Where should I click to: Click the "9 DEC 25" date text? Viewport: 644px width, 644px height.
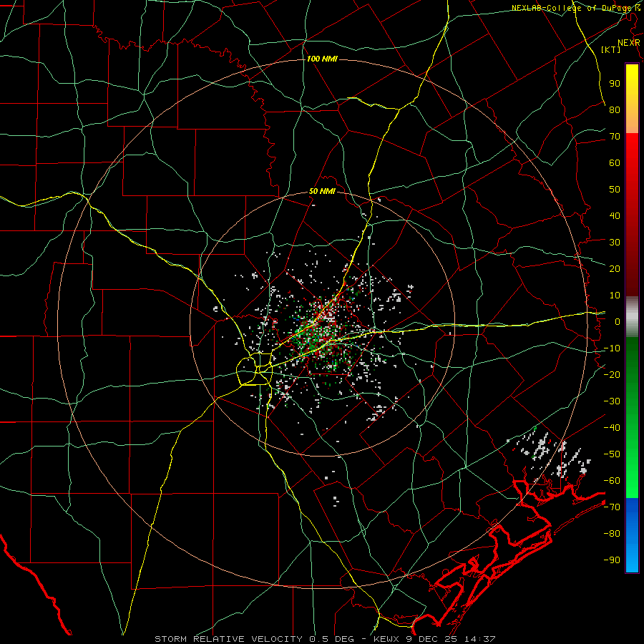point(431,639)
